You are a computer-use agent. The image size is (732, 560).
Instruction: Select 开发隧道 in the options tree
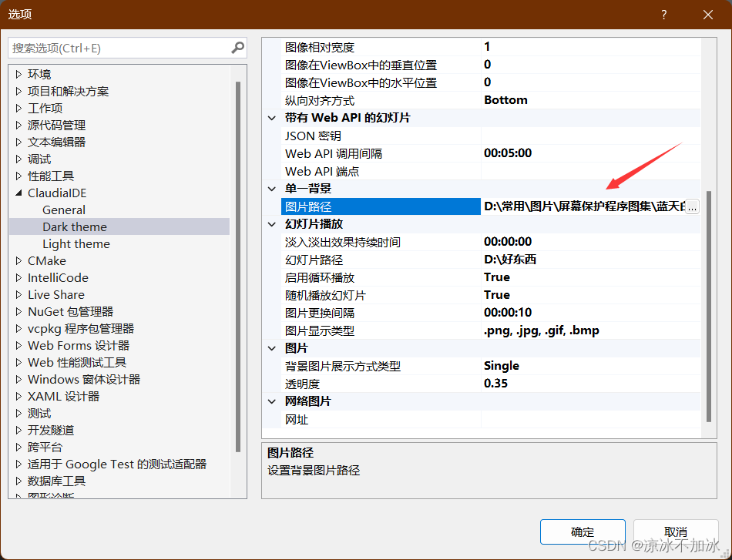[x=51, y=431]
